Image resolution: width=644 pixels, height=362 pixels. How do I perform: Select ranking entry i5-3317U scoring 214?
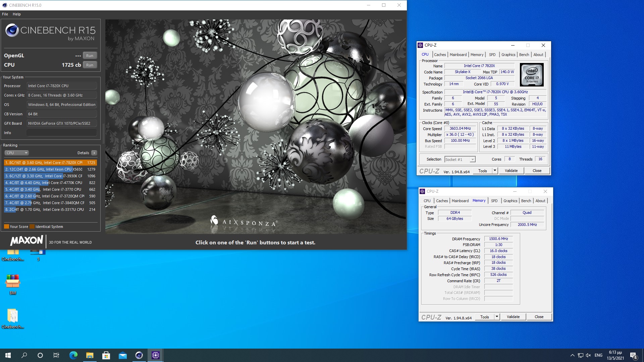pos(50,209)
